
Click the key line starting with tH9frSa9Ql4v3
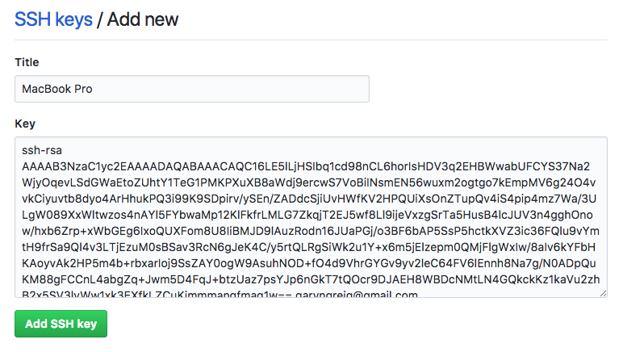(x=307, y=247)
